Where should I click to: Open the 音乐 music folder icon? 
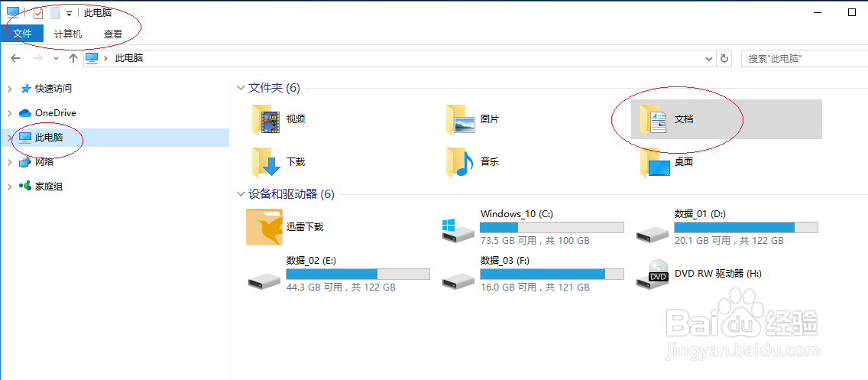click(x=460, y=162)
